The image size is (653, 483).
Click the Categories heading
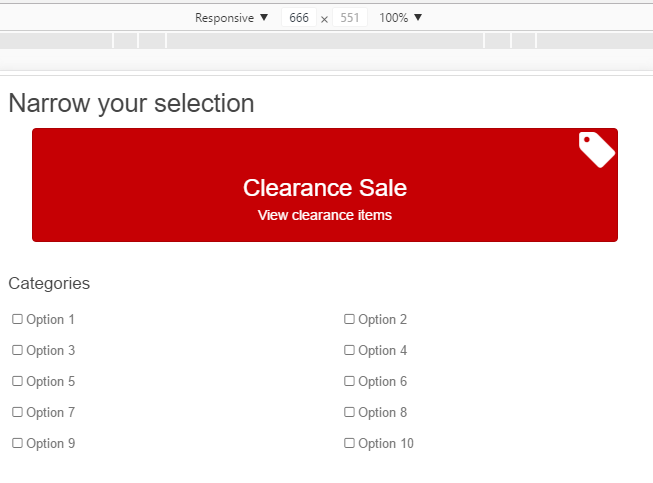(49, 283)
